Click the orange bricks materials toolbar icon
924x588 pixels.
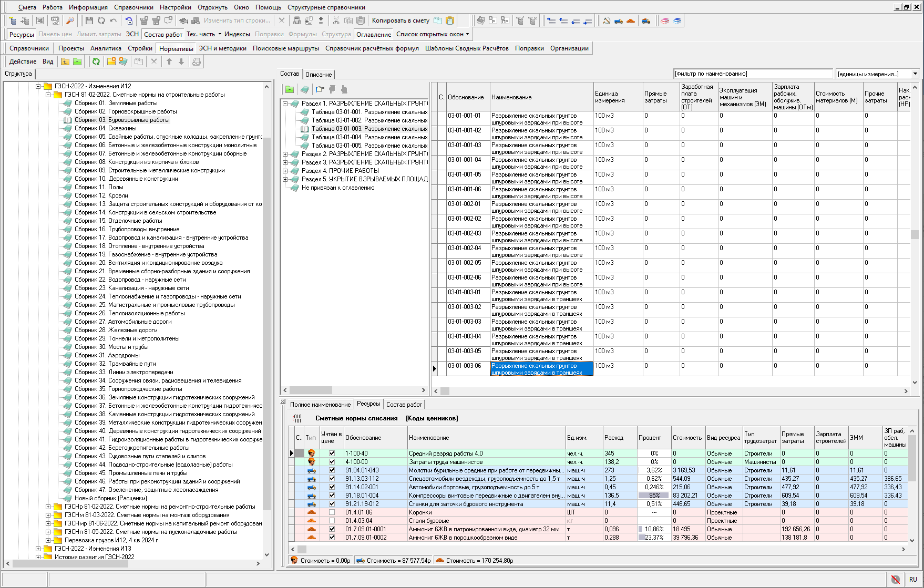coord(631,21)
